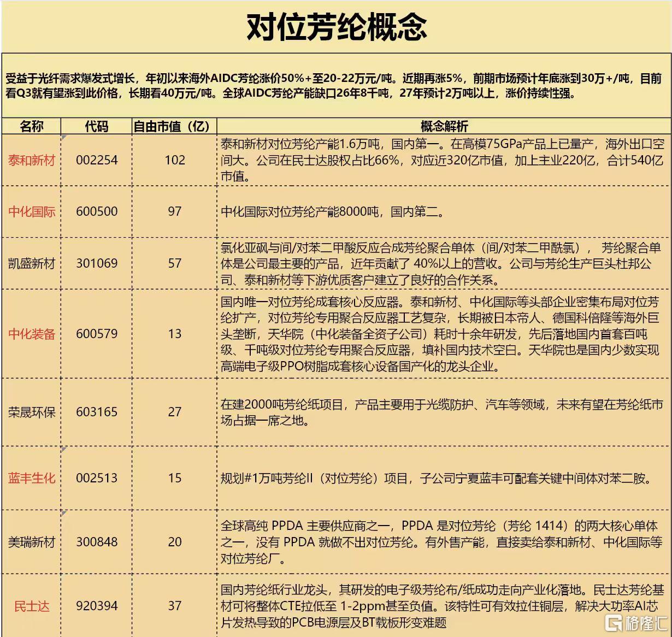Click market value 20 for 美瑞新材
The height and width of the screenshot is (637, 672).
(175, 542)
